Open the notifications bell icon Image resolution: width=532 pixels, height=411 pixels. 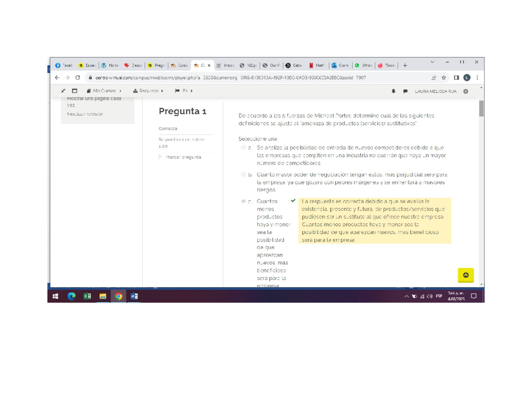click(394, 90)
